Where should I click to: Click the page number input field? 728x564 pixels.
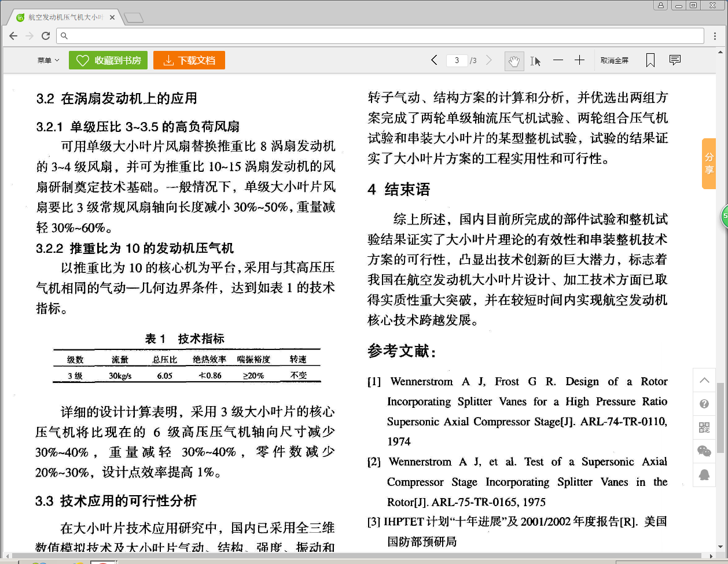(x=457, y=60)
